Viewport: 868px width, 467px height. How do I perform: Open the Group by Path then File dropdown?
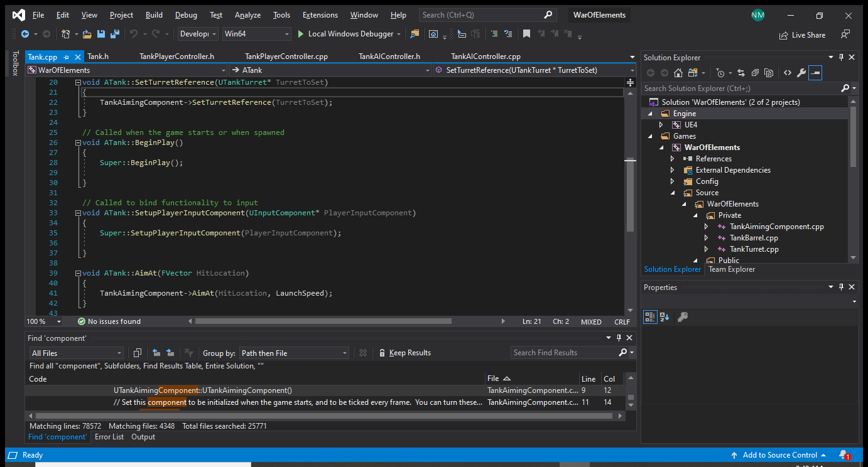[294, 353]
